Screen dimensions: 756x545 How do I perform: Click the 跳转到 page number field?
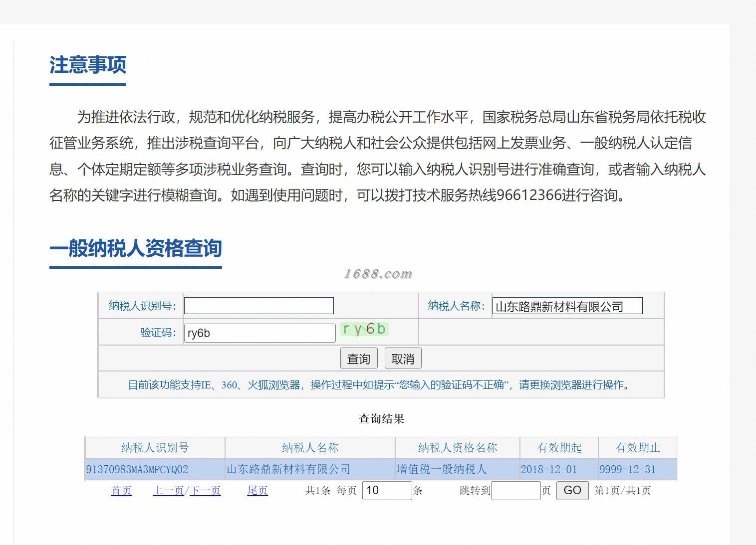coord(516,491)
